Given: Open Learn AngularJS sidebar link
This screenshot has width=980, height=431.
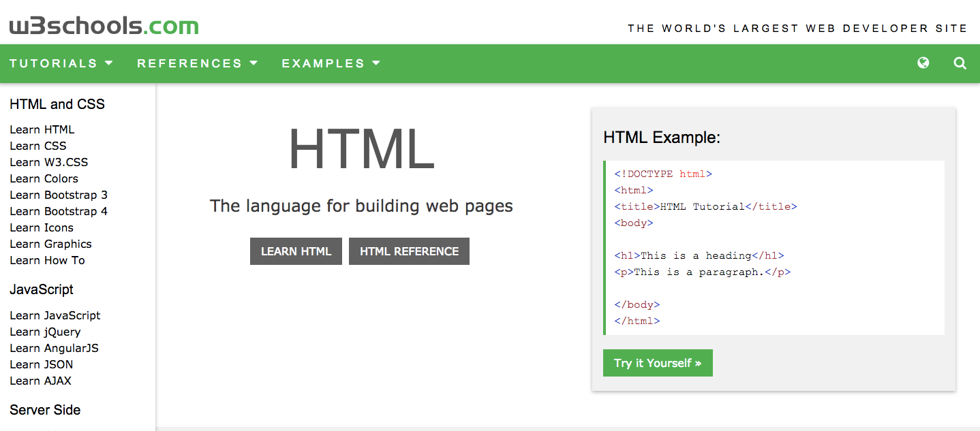Looking at the screenshot, I should pos(54,348).
